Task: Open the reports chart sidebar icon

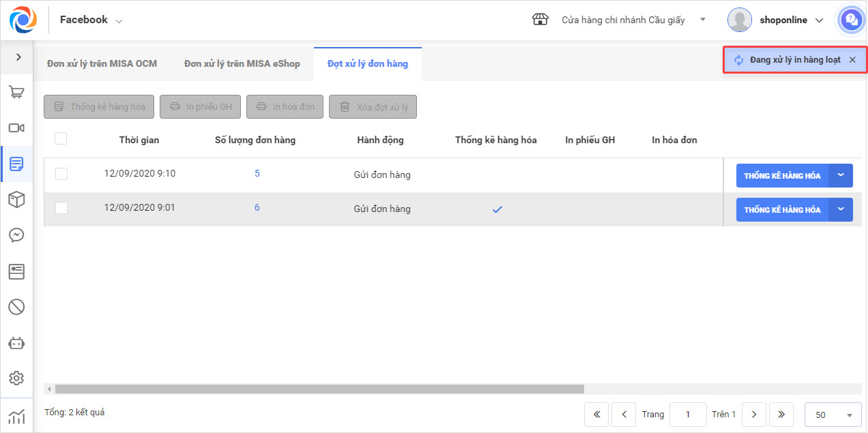Action: 16,416
